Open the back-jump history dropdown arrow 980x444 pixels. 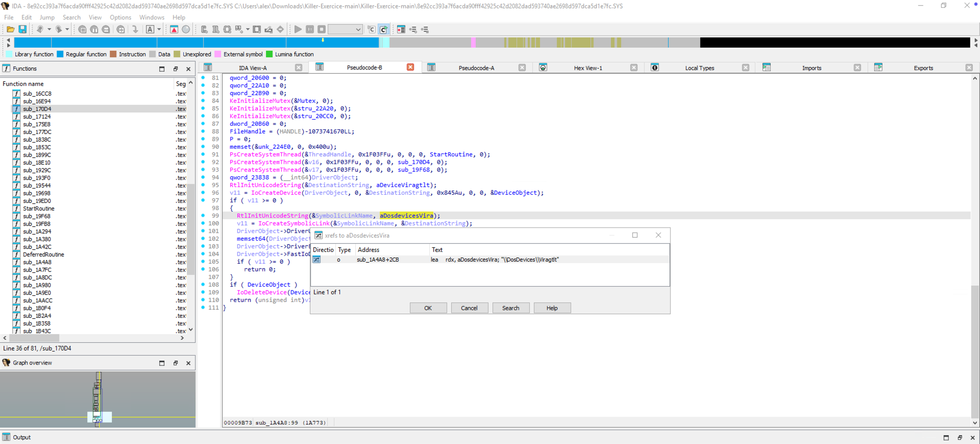(x=49, y=30)
